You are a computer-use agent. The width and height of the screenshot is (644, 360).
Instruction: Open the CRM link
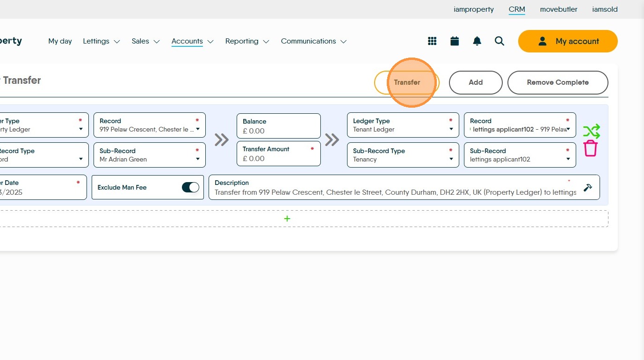tap(517, 9)
